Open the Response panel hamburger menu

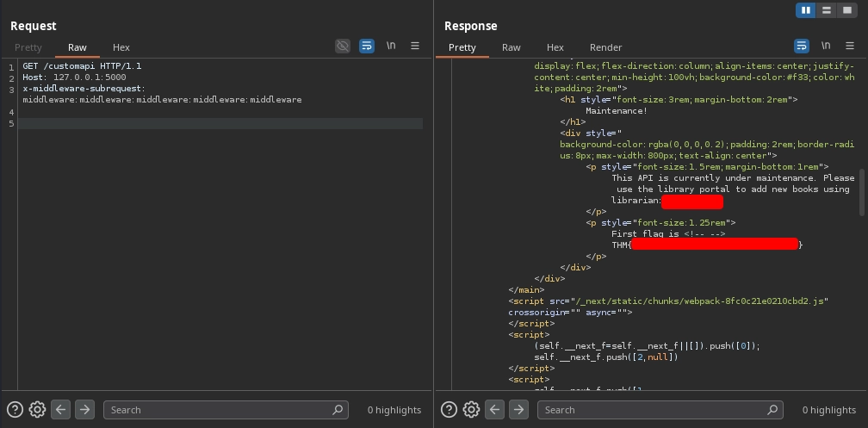(x=849, y=47)
